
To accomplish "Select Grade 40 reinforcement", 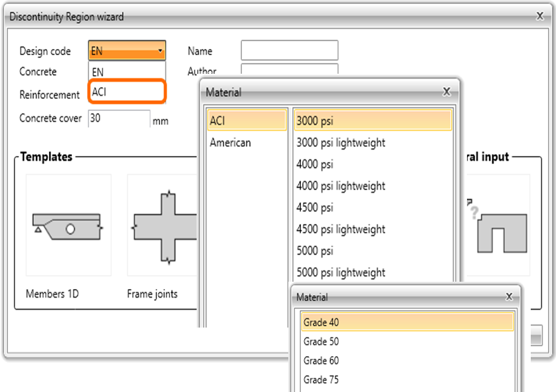I will click(407, 322).
